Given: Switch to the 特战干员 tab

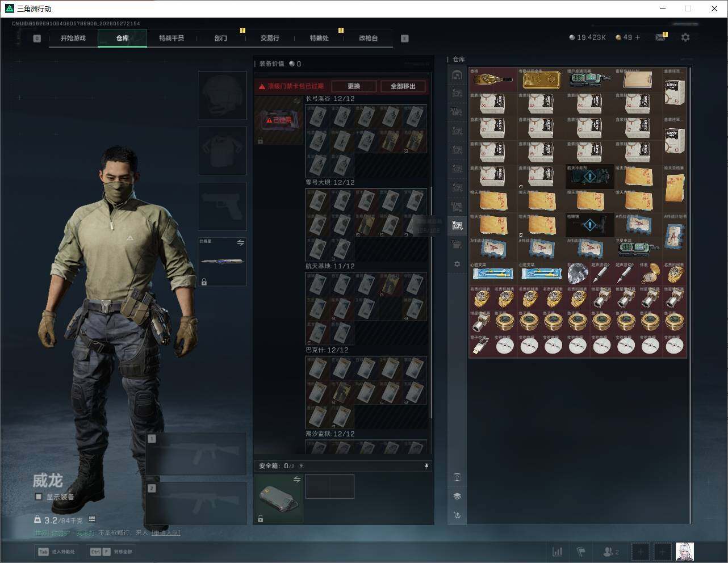Looking at the screenshot, I should [171, 38].
